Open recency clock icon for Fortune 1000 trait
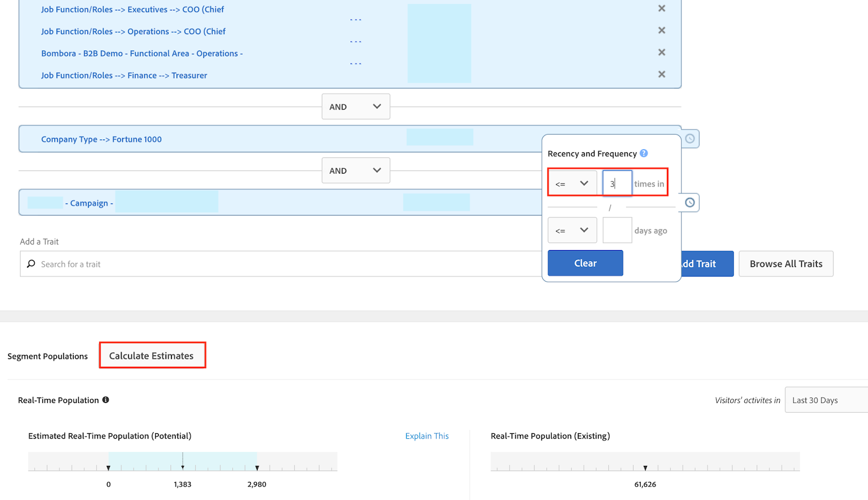Image resolution: width=868 pixels, height=500 pixels. pos(690,139)
